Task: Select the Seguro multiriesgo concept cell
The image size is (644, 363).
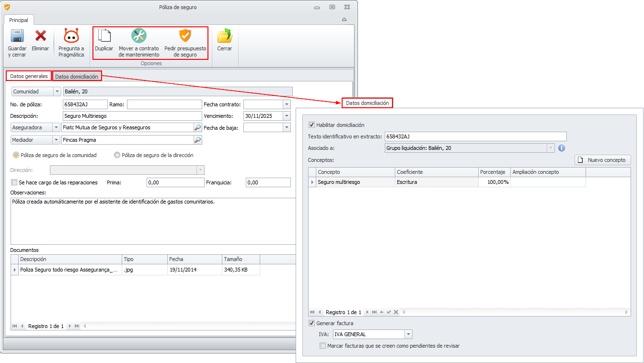Action: [x=356, y=182]
